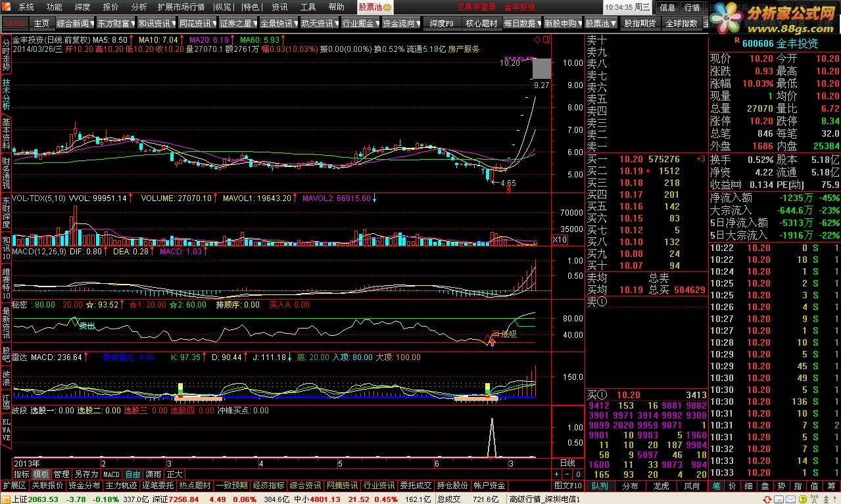
Task: Click the stock name 金丰投资 in quote panel
Action: click(797, 43)
